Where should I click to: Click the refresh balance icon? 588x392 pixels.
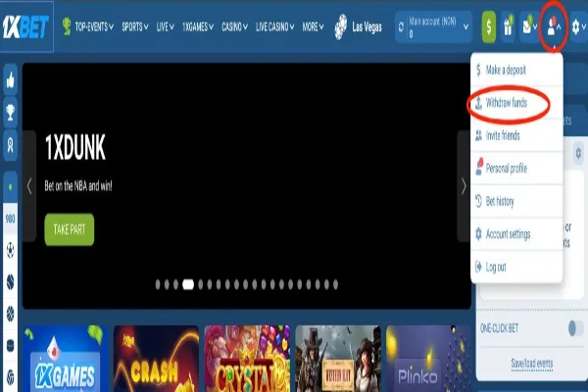pyautogui.click(x=401, y=27)
